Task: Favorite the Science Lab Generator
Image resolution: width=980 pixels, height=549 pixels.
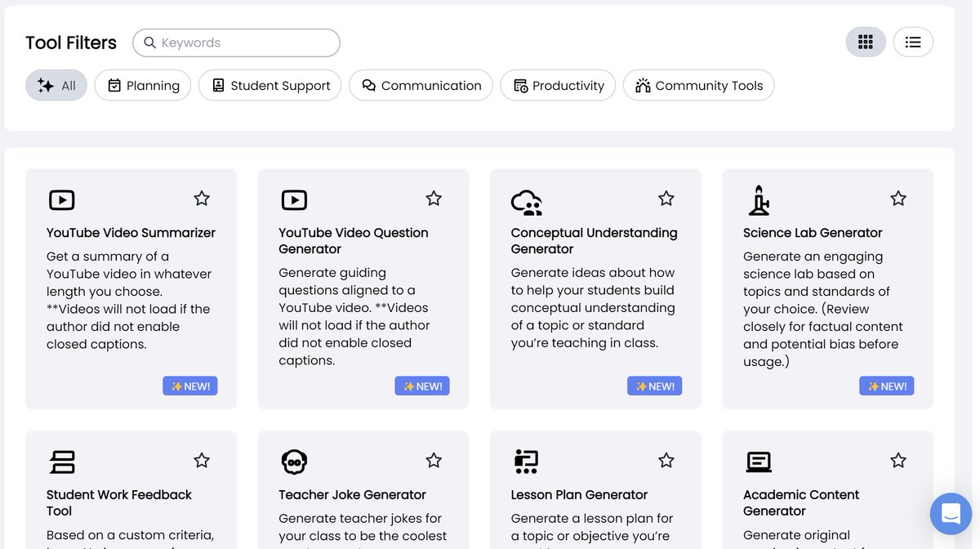Action: pos(898,198)
